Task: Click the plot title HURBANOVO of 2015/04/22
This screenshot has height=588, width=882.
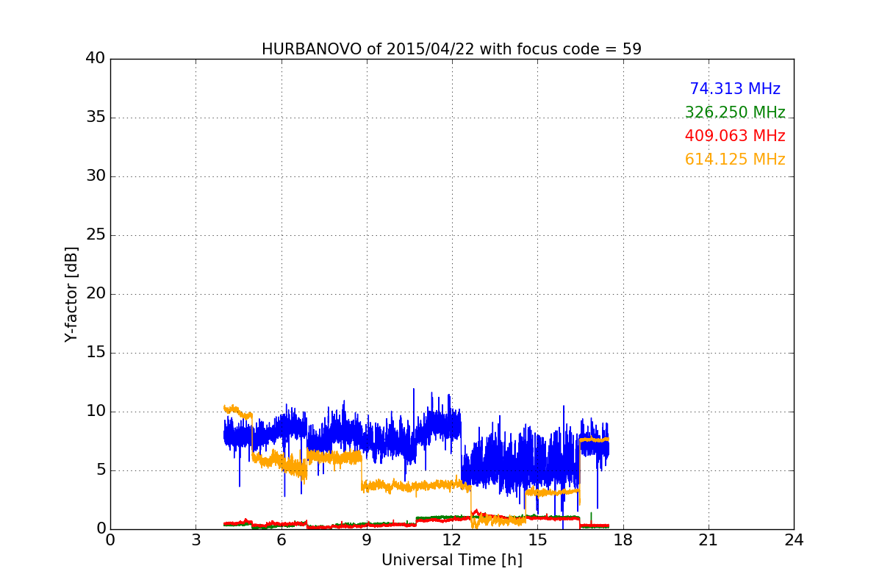Action: tap(451, 49)
